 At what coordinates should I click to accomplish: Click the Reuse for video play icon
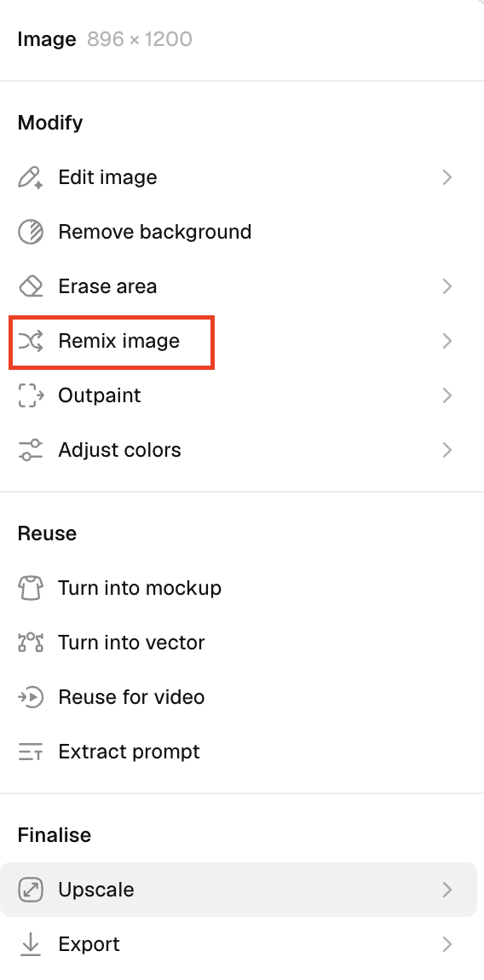[x=31, y=697]
